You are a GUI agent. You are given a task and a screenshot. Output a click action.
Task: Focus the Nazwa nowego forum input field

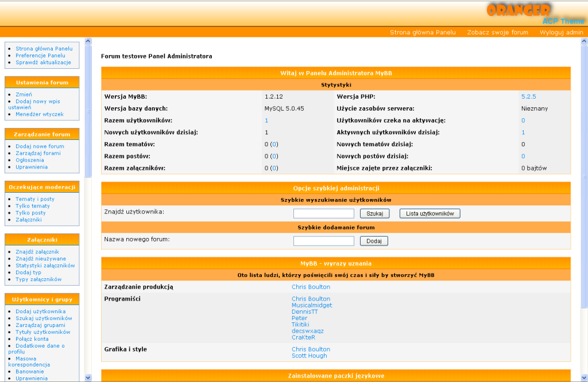coord(323,241)
